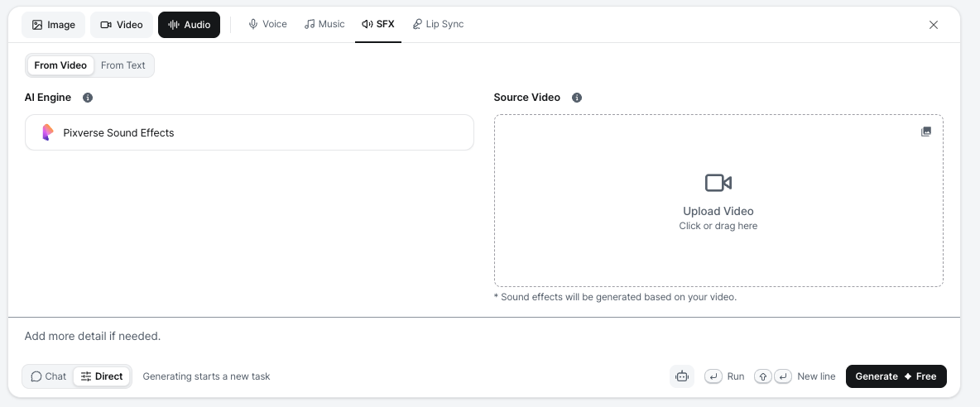
Task: Click the AI Engine label
Action: [47, 98]
